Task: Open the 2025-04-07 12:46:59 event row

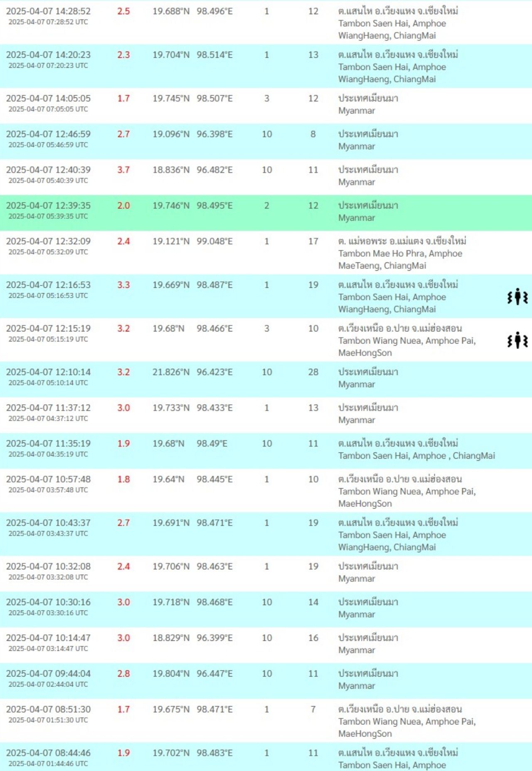Action: coord(266,141)
